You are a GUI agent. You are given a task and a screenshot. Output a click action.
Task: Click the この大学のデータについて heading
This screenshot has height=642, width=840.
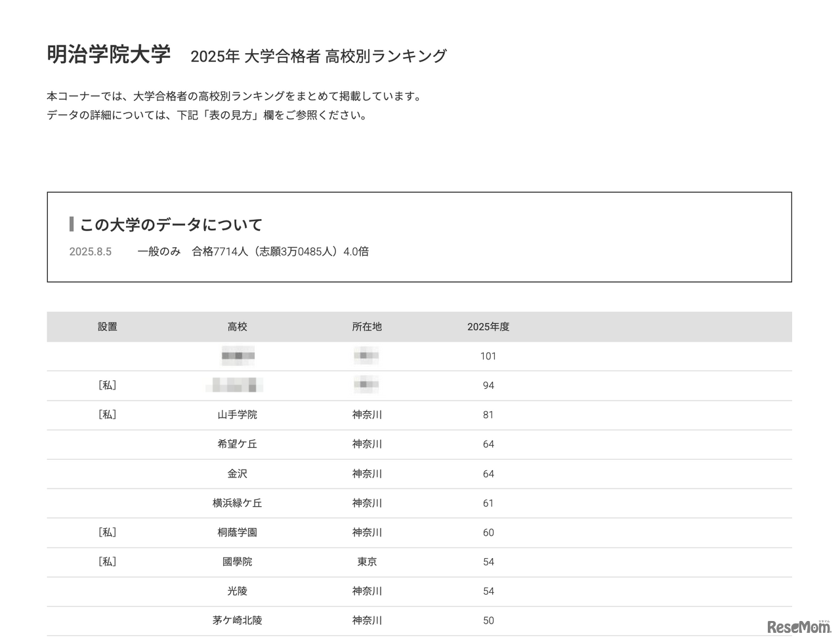[x=171, y=225]
